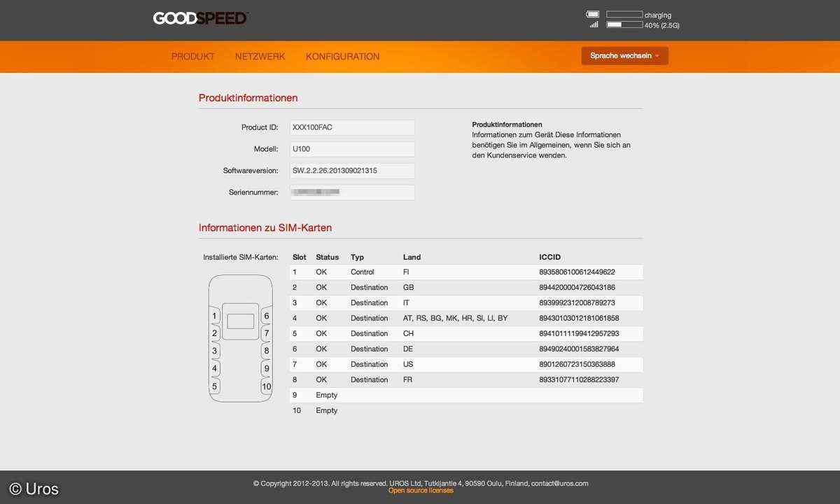Click the Status column header
The image size is (840, 504).
click(327, 257)
